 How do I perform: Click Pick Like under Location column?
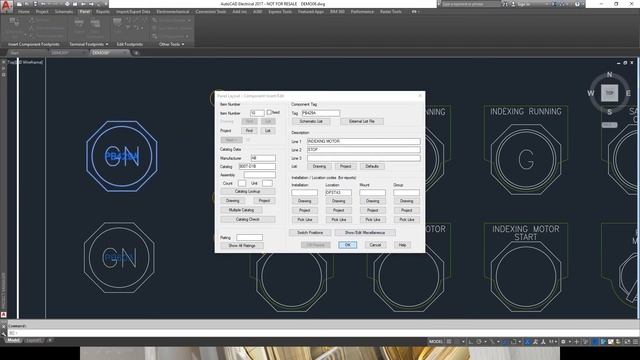click(x=338, y=220)
